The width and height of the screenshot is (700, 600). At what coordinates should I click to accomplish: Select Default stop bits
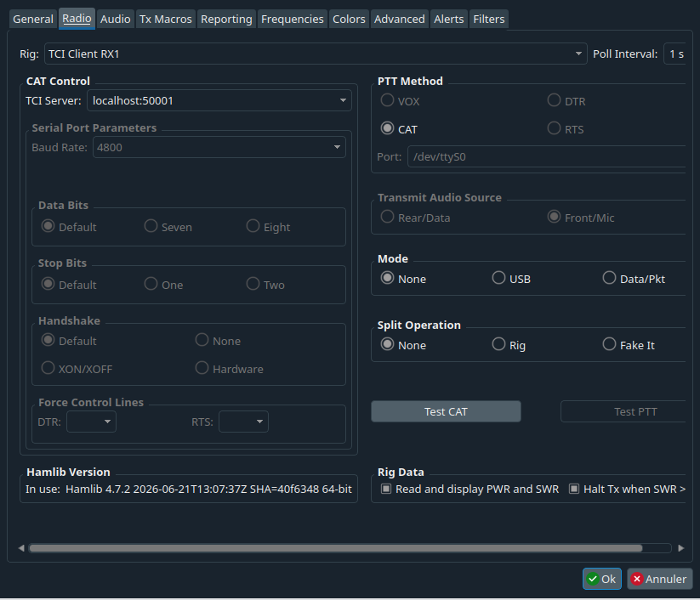point(69,284)
